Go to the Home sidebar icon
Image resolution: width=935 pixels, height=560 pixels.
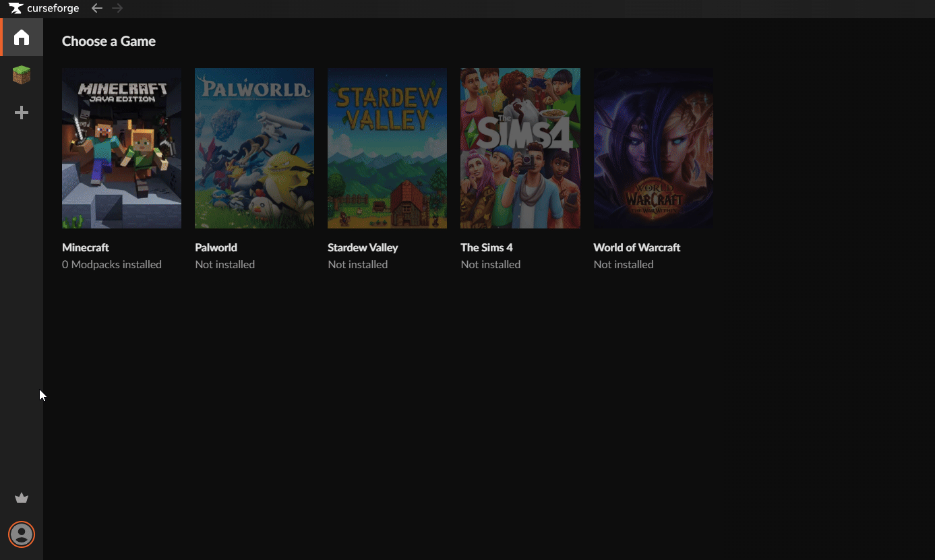pos(22,37)
